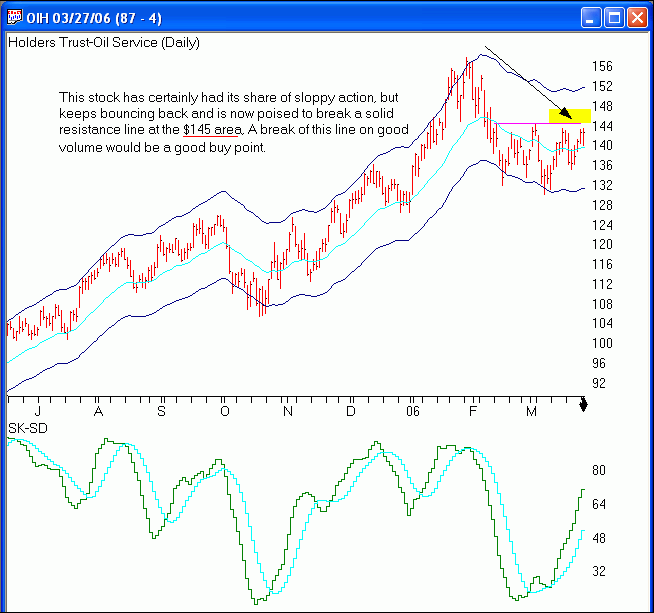Click price level 156 on the scale

[602, 66]
